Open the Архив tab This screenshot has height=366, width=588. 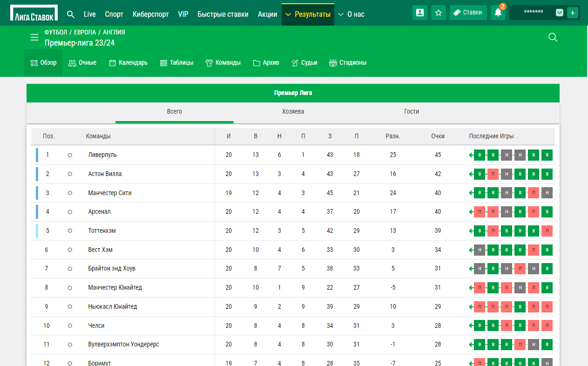266,63
